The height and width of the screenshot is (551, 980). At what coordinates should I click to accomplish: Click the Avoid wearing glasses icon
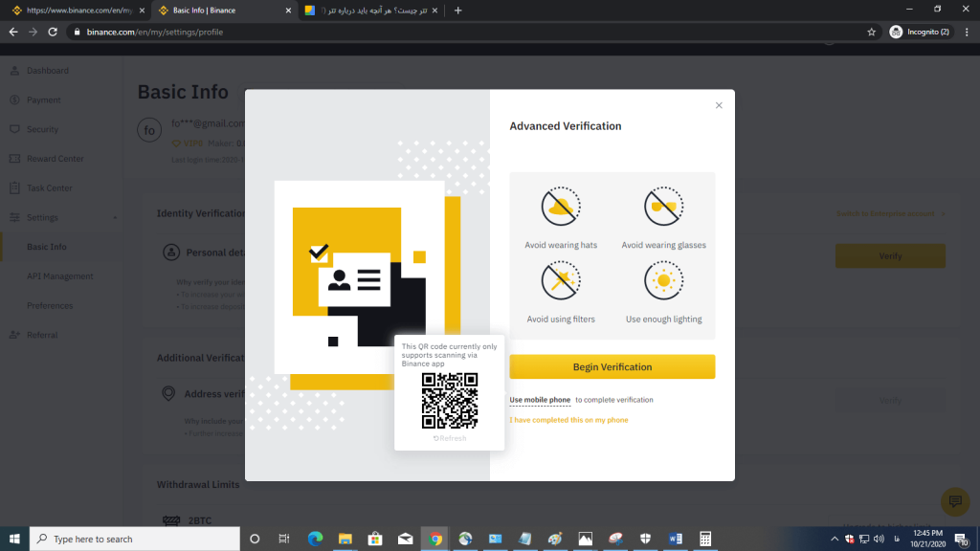pos(664,207)
